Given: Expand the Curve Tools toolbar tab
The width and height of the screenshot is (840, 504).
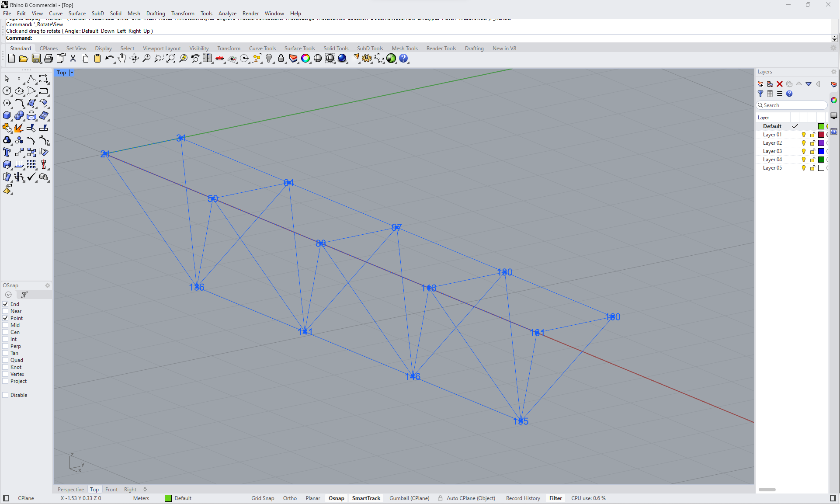Looking at the screenshot, I should pyautogui.click(x=262, y=48).
